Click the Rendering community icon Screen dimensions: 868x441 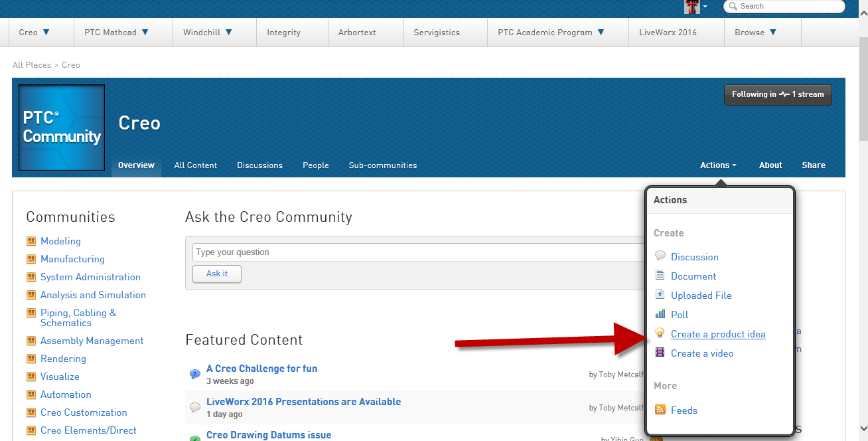[x=31, y=359]
